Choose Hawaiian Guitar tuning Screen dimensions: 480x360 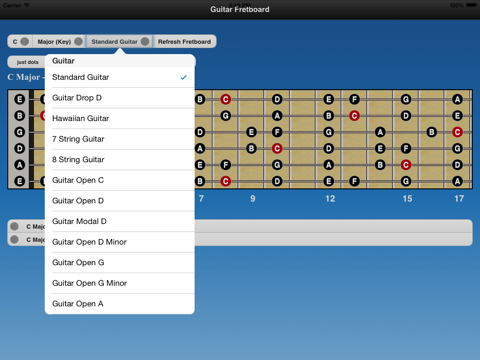click(x=120, y=118)
